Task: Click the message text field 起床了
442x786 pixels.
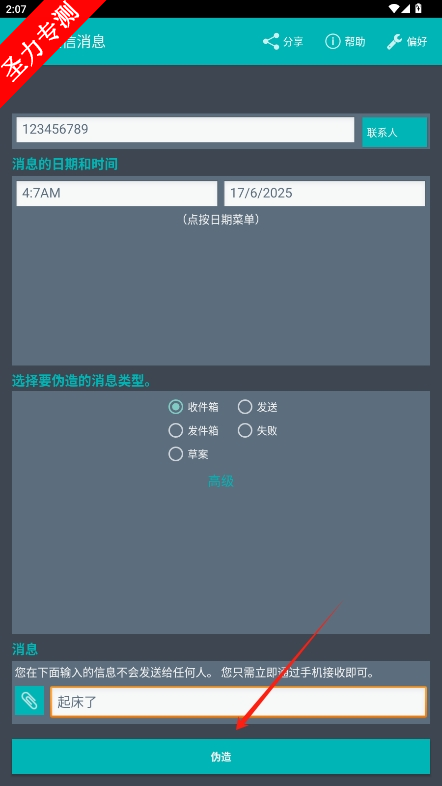Action: (x=239, y=702)
